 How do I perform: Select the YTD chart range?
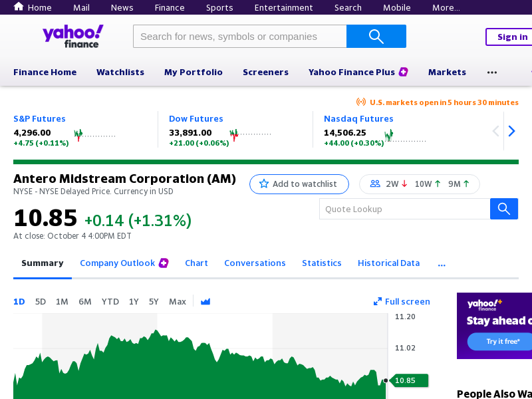pyautogui.click(x=110, y=302)
